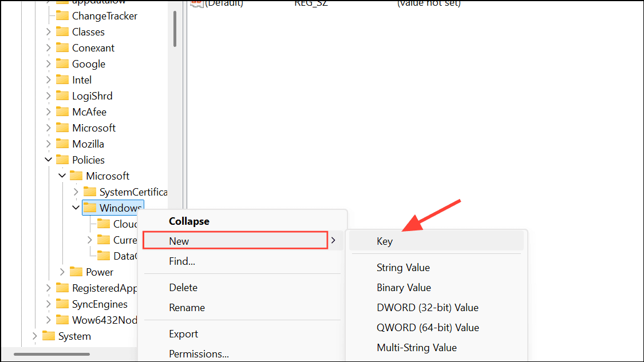Image resolution: width=644 pixels, height=362 pixels.
Task: Click the (Default) registry value icon
Action: 196,3
